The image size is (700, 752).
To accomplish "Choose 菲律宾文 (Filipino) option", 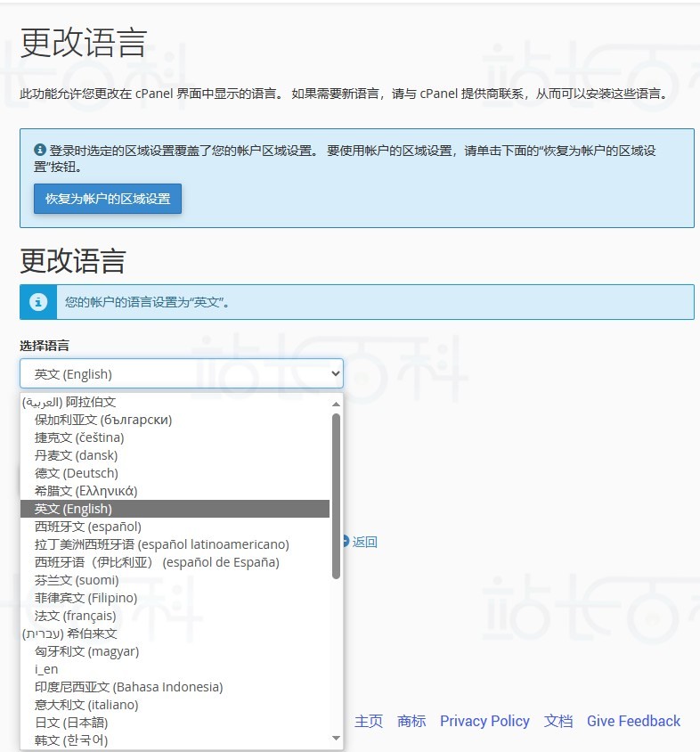I will point(175,598).
